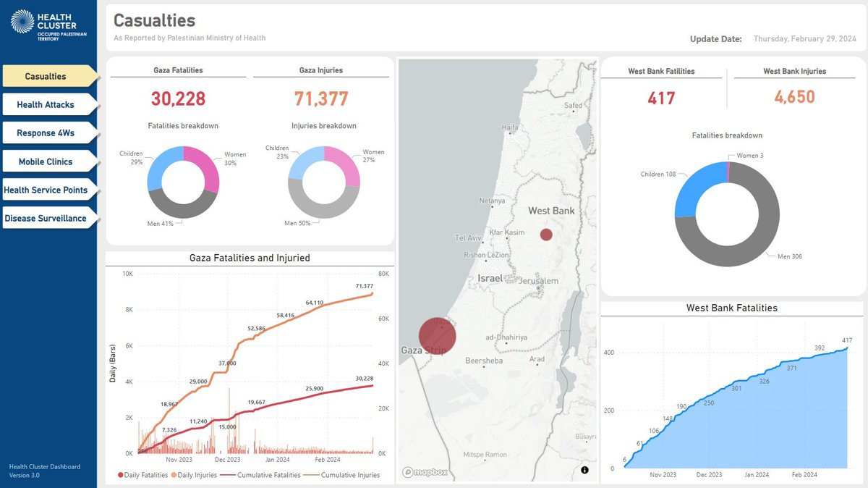Select Women slice in Gaza injuries donut

(347, 165)
